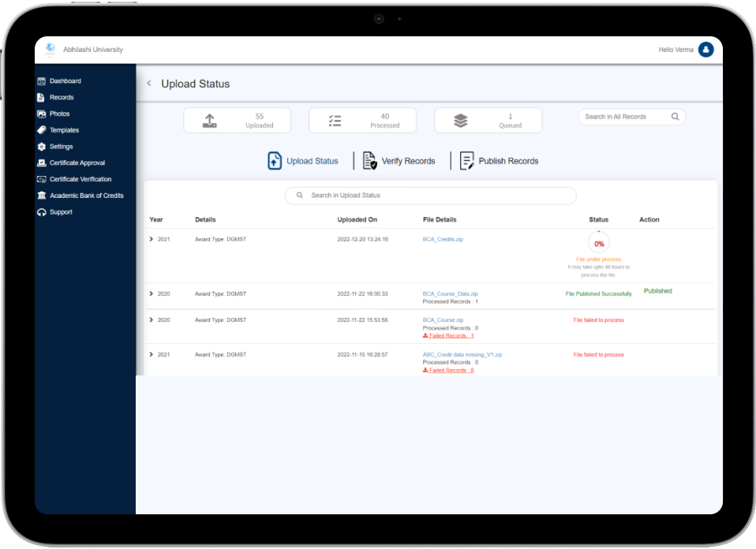Viewport: 756px width, 549px height.
Task: Click the Academic Bank of Credits icon
Action: pyautogui.click(x=42, y=196)
